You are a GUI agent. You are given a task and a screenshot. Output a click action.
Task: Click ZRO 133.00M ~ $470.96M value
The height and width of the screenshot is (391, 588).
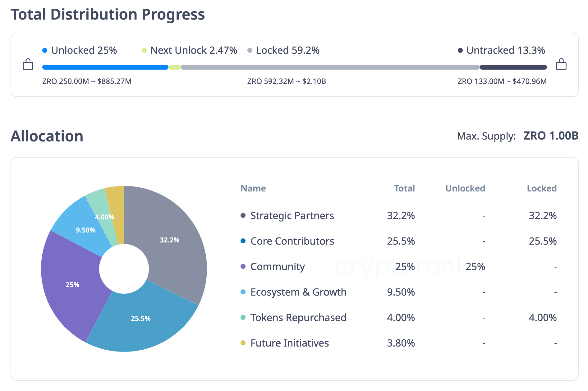pyautogui.click(x=502, y=81)
